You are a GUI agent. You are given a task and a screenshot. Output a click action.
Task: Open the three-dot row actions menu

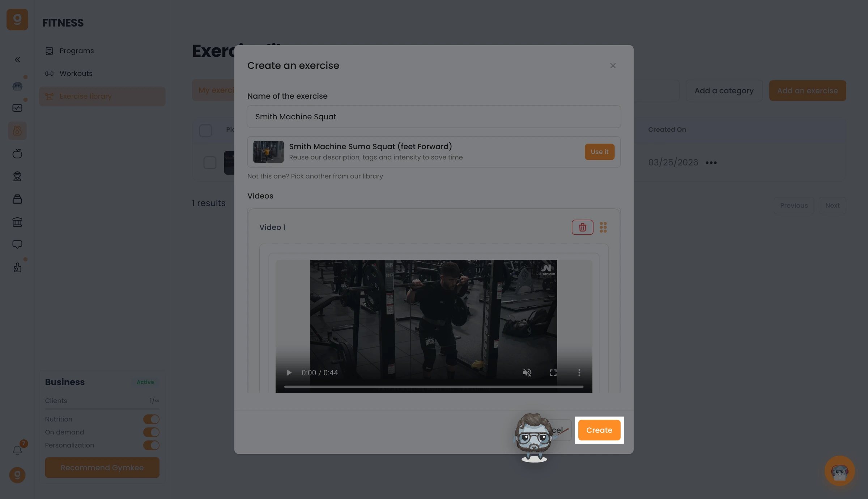[x=711, y=163]
